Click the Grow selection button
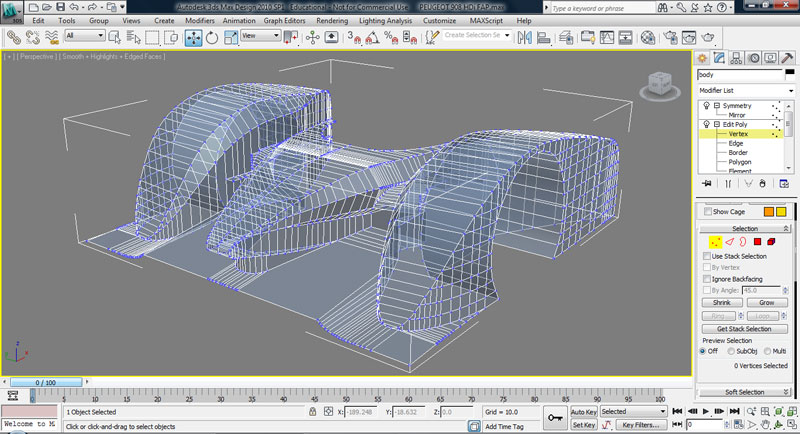800x434 pixels. click(766, 302)
